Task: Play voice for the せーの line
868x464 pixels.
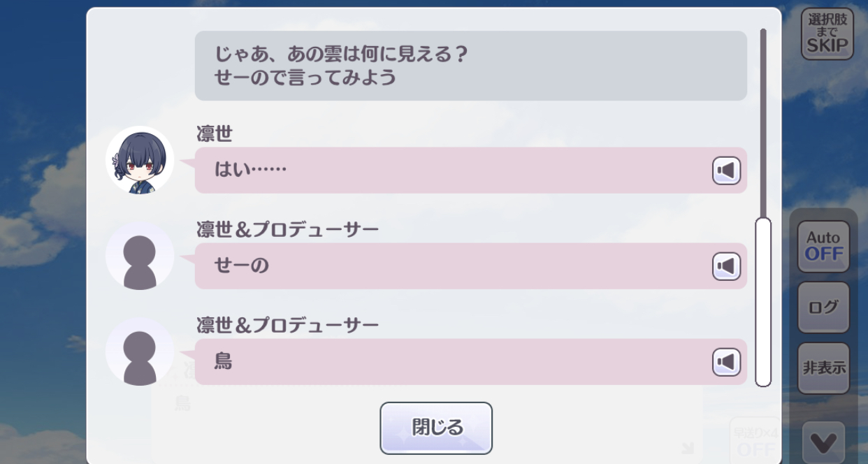Action: click(726, 266)
